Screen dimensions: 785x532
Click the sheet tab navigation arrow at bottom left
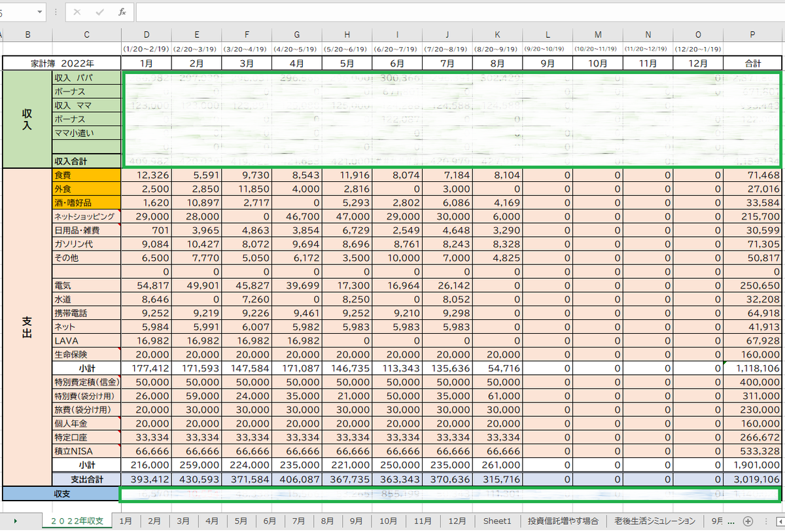tap(15, 522)
